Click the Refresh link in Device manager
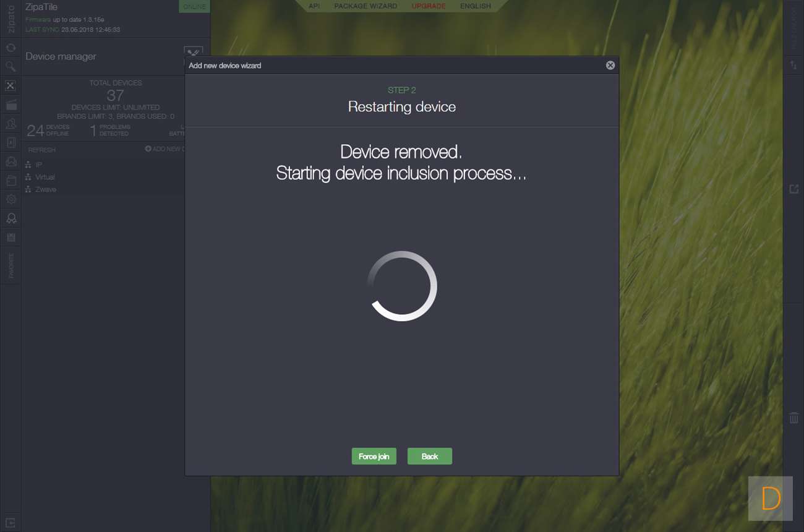Viewport: 804px width, 532px height. [42, 150]
